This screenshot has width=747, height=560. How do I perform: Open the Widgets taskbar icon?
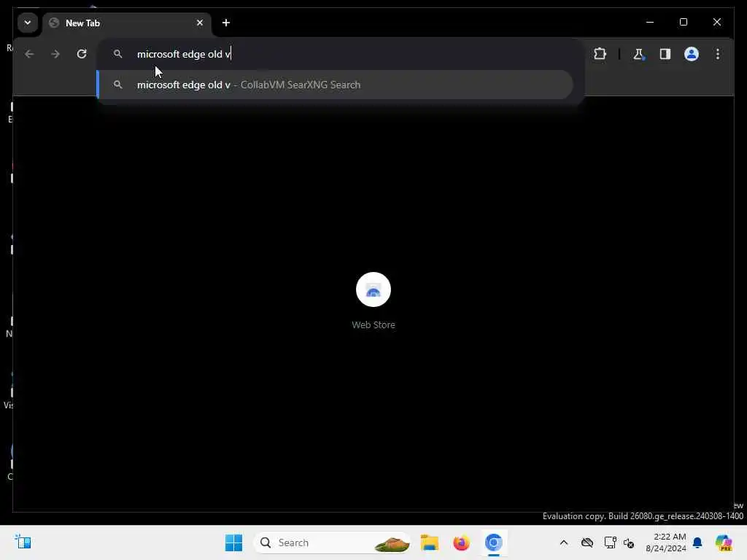(23, 542)
